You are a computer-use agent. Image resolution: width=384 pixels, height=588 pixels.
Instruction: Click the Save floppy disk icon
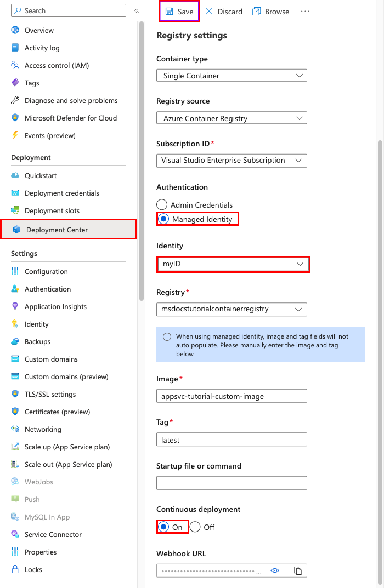[170, 12]
